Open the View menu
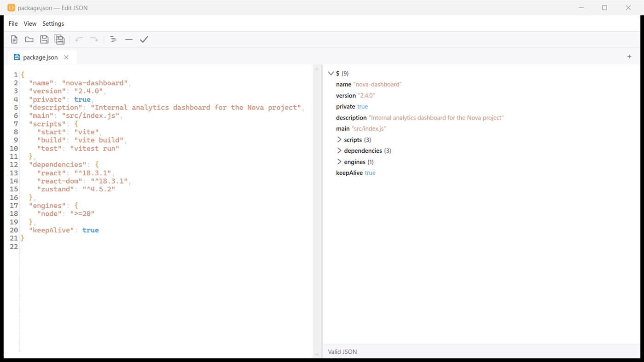This screenshot has height=362, width=644. [30, 23]
